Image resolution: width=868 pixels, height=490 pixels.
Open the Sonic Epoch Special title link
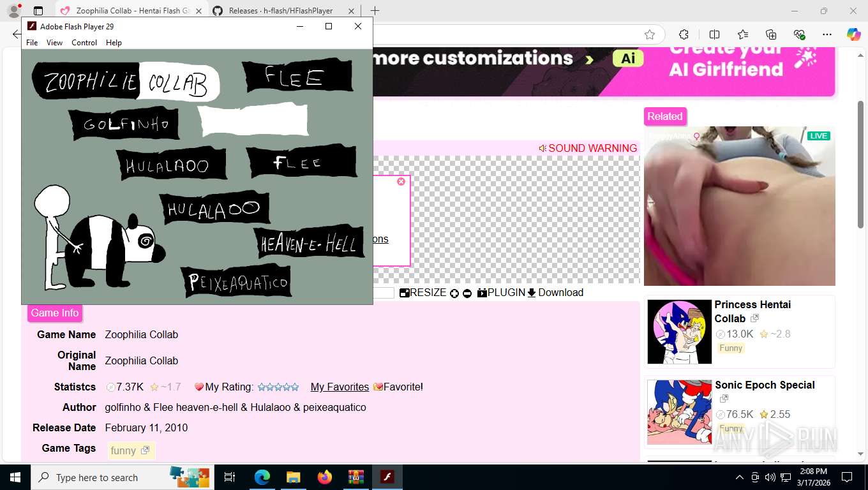[x=765, y=385]
